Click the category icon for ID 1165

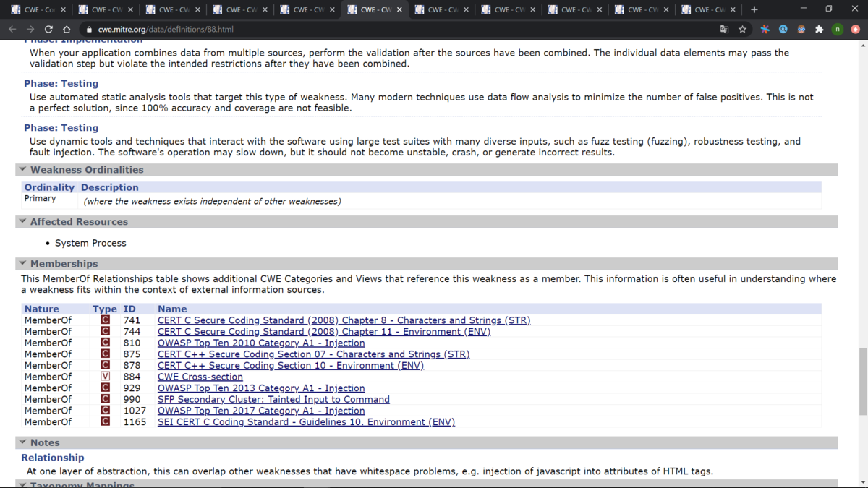tap(105, 421)
